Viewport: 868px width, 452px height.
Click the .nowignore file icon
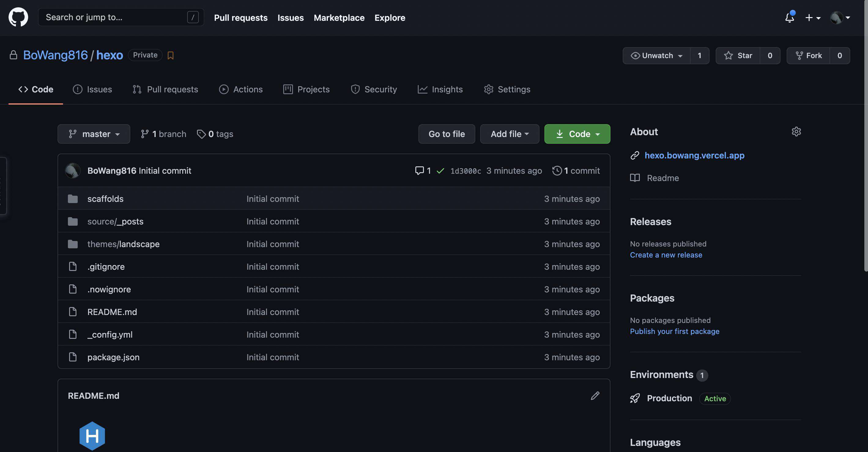(x=72, y=289)
